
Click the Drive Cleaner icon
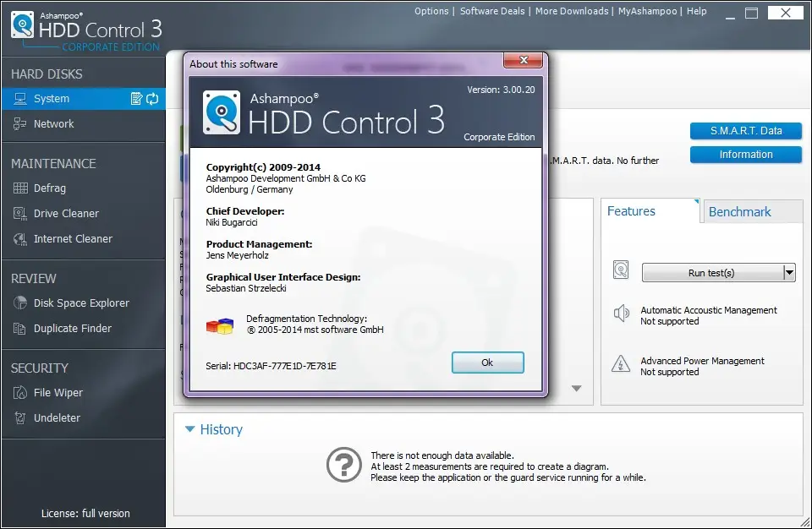tap(20, 213)
